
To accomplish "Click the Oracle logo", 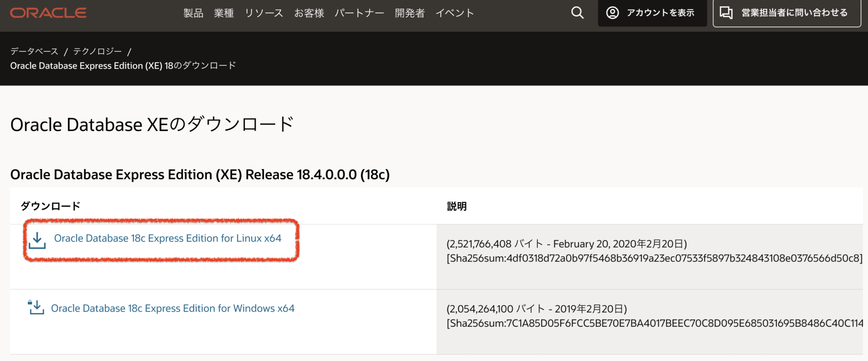I will tap(48, 12).
